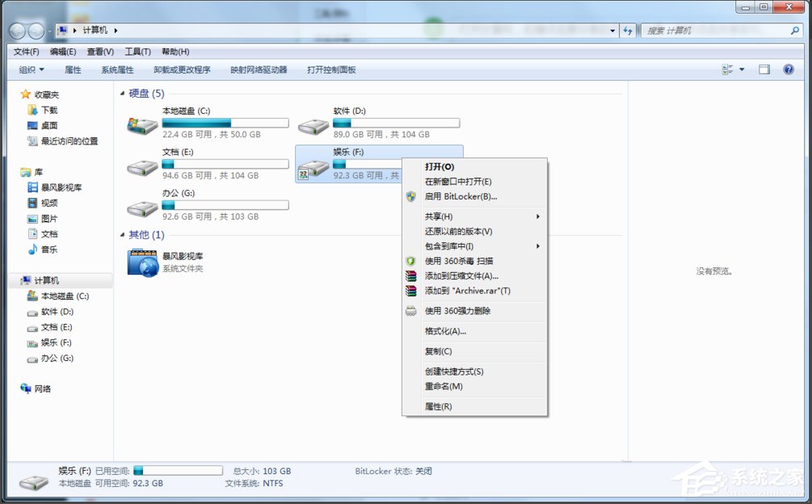Click the back navigation arrow
Screen dimensions: 812x504
pyautogui.click(x=16, y=30)
